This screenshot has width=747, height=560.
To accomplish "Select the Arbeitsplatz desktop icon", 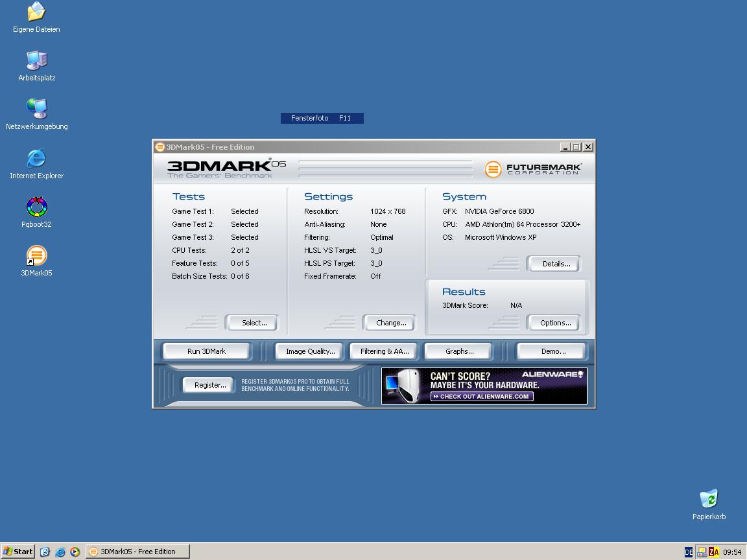I will 37,65.
